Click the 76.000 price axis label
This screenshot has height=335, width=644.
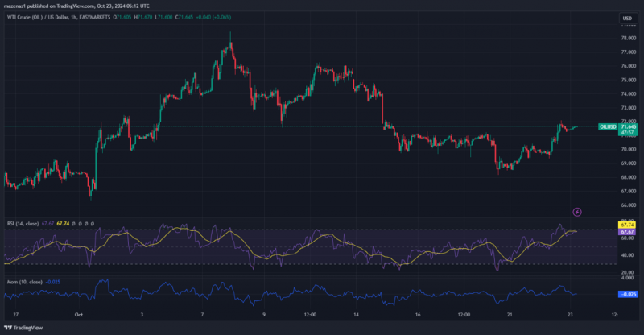(629, 66)
